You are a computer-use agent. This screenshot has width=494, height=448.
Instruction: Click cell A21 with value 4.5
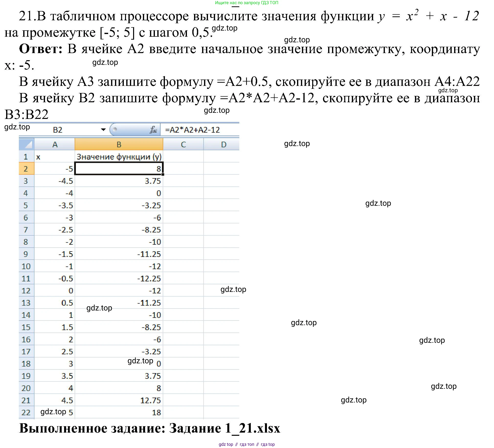[x=55, y=400]
